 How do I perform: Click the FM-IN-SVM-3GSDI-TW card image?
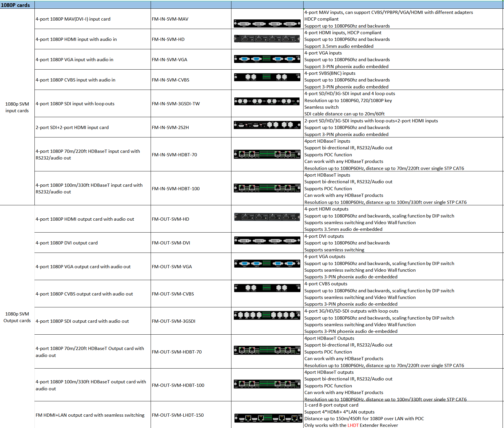click(267, 101)
